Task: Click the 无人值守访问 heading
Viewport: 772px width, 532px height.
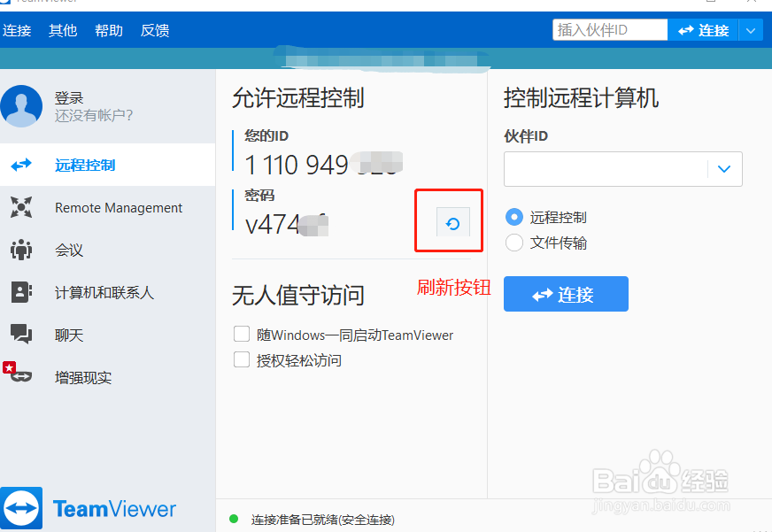Action: (x=297, y=296)
